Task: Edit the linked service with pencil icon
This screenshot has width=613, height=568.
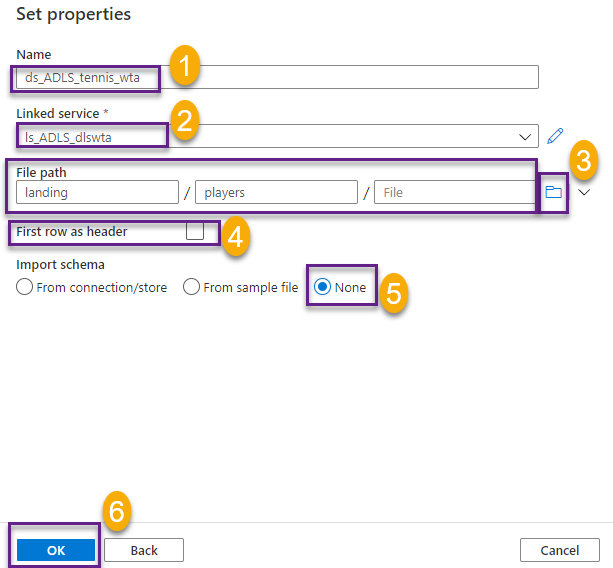Action: tap(557, 136)
